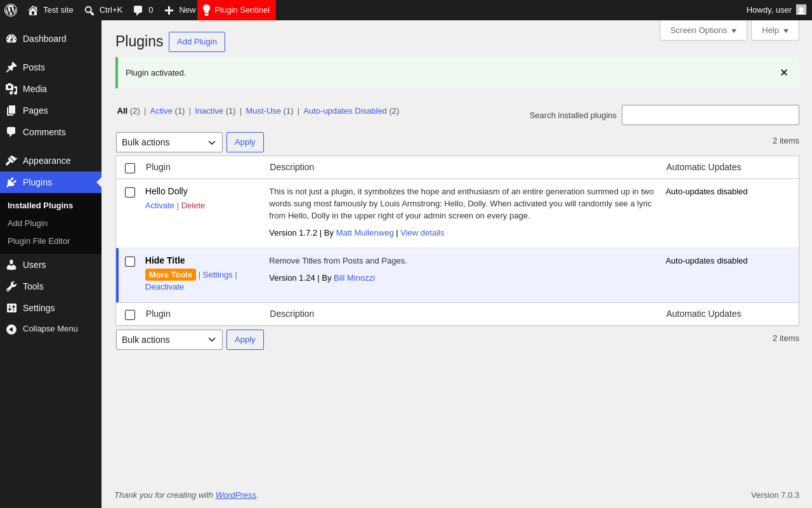Click the Pages icon in sidebar
Image resolution: width=812 pixels, height=508 pixels.
pos(11,110)
